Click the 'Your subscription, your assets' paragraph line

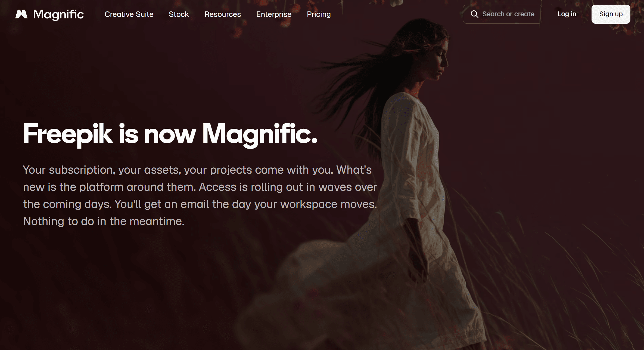coord(197,170)
